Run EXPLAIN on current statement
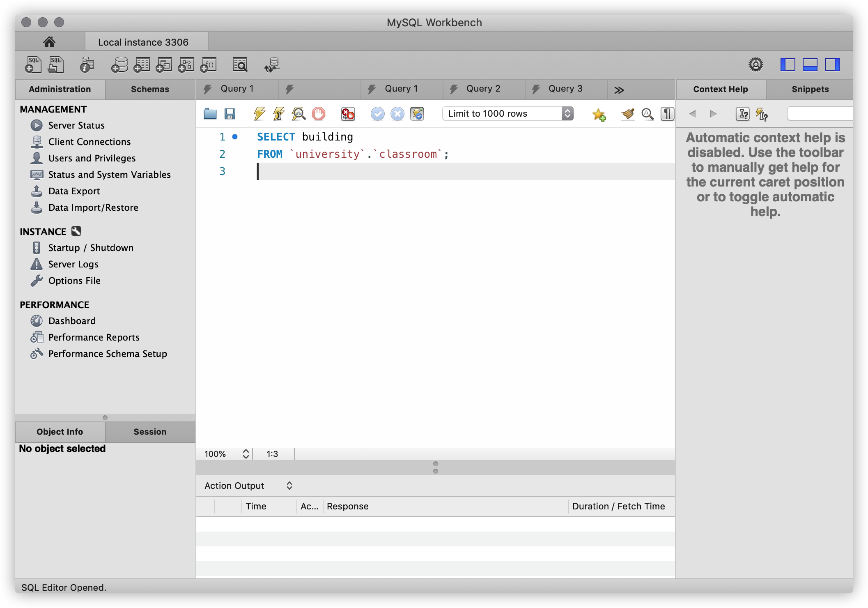 click(299, 114)
